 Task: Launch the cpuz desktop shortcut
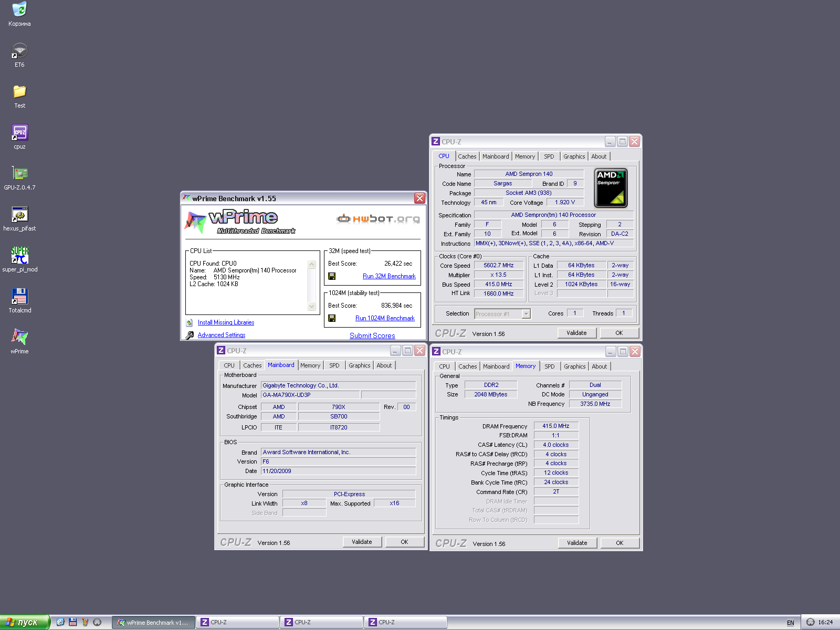click(x=19, y=136)
